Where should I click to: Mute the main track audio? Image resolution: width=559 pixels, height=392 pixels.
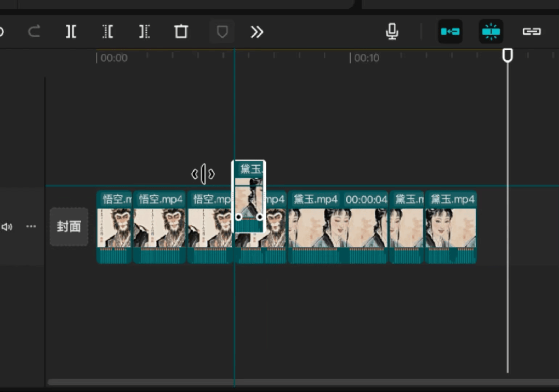coord(7,227)
